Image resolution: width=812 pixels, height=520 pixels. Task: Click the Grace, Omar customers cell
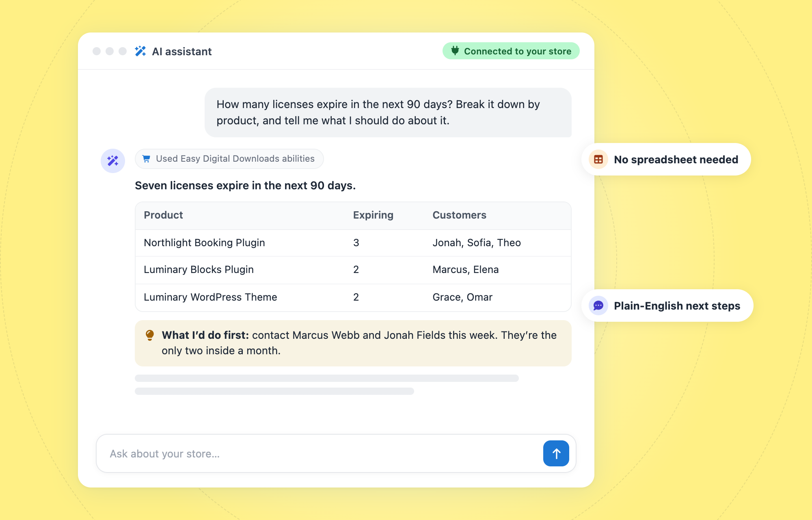pos(462,297)
